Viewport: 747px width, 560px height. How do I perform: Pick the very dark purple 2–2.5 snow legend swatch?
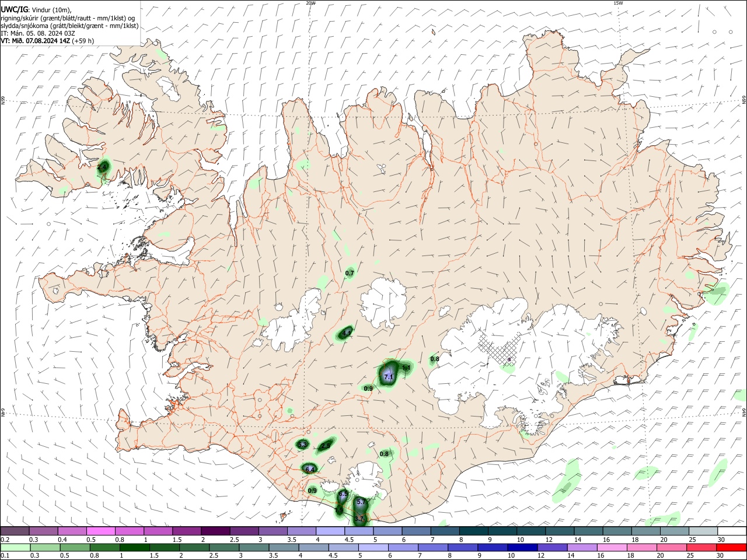(215, 531)
